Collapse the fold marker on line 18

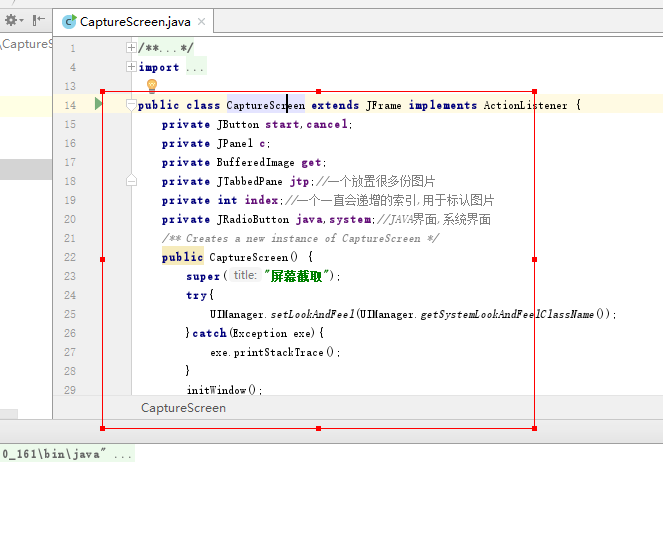pyautogui.click(x=131, y=181)
